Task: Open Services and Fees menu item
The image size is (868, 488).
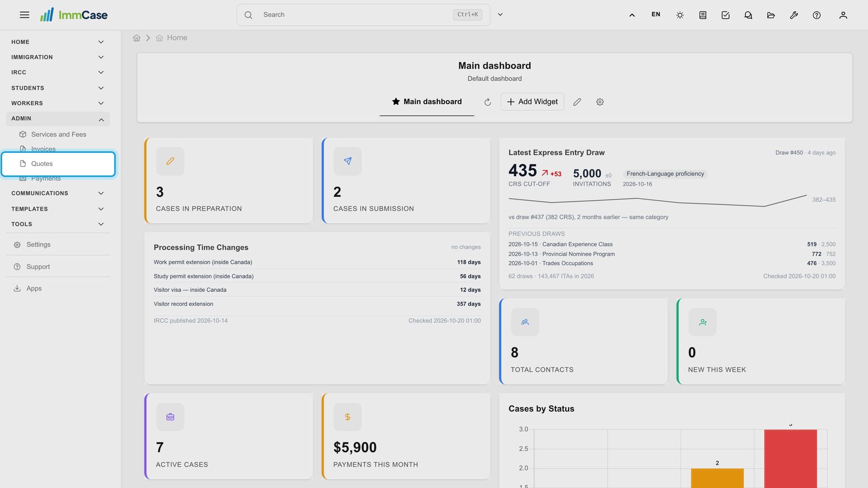Action: [x=59, y=134]
